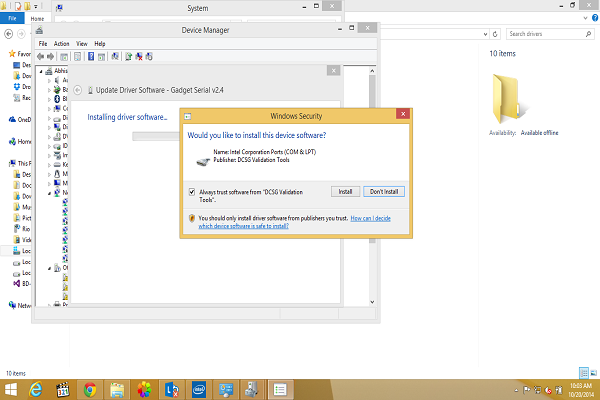Open the Explorer Home ribbon tab
Image resolution: width=600 pixels, height=400 pixels.
(x=37, y=18)
